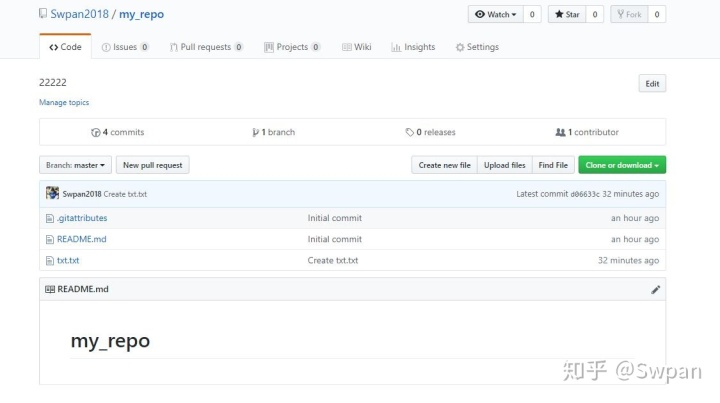The image size is (720, 403).
Task: Open the Insights tab
Action: (413, 47)
